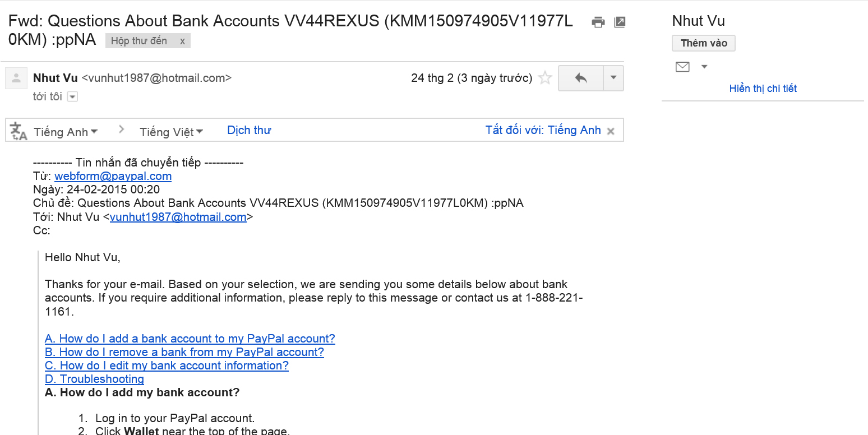Open 'D. Troubleshooting' link in email

[94, 379]
